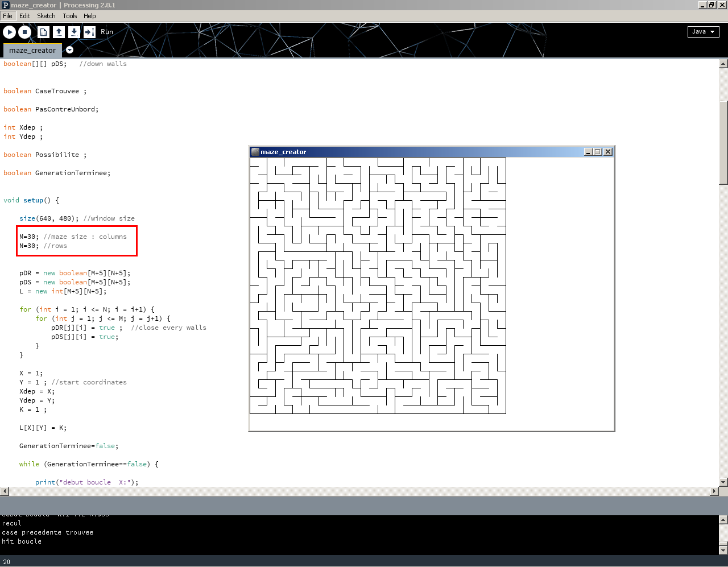Screen dimensions: 728x567
Task: Switch to the maze_creator editor tab
Action: tap(32, 50)
